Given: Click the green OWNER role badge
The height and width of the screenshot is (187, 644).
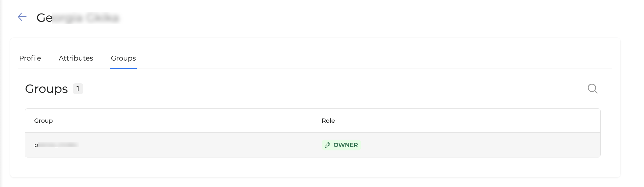Looking at the screenshot, I should tap(341, 145).
